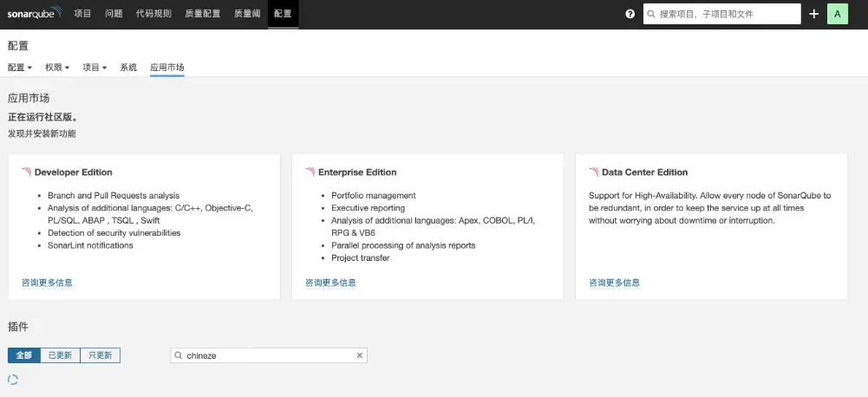
Task: Click the Enterprise Edition title
Action: click(x=357, y=172)
